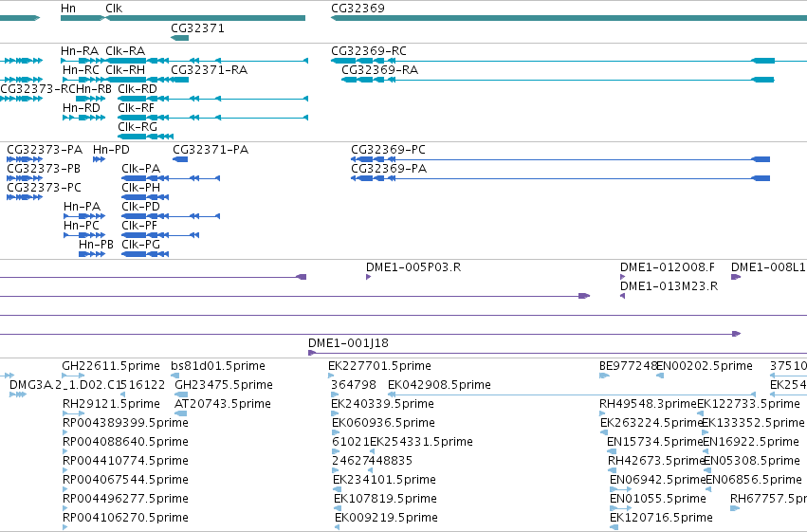
Task: Select BAC end DME1-012O08.F
Action: [668, 267]
